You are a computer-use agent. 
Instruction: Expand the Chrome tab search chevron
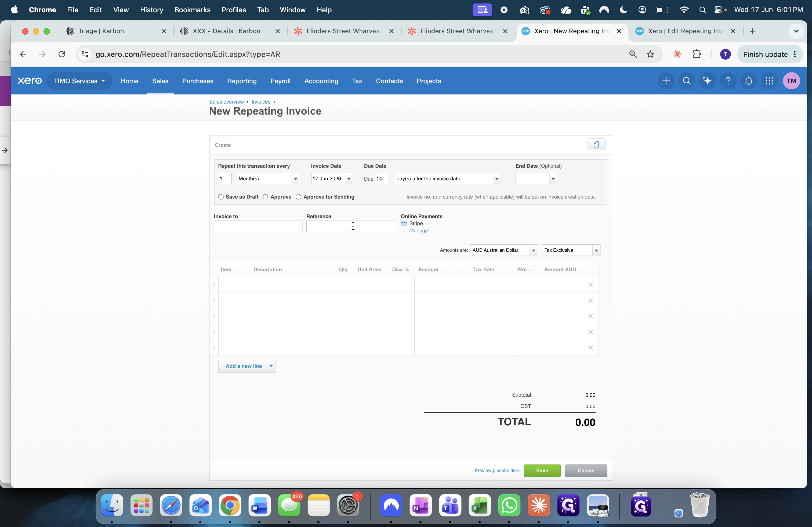point(796,31)
